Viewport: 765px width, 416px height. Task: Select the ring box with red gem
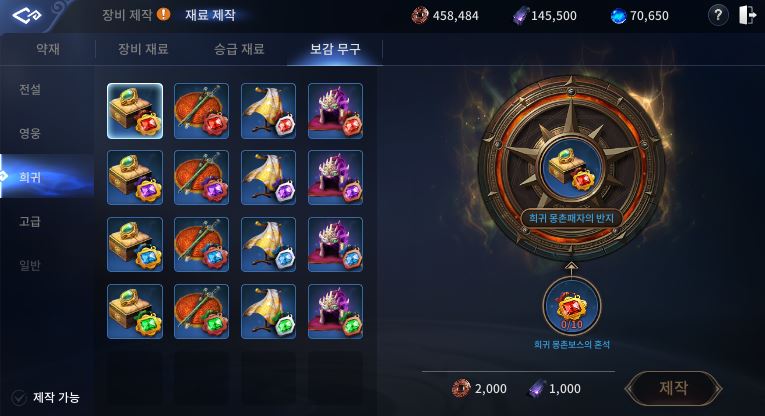point(135,111)
